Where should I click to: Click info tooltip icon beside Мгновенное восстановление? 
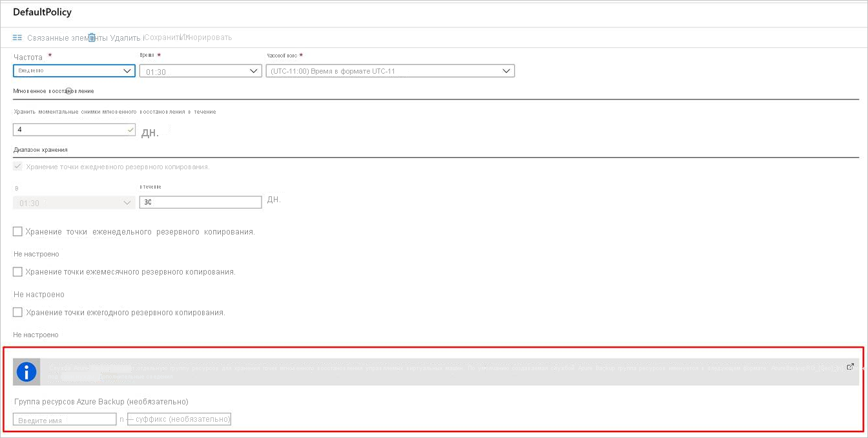point(69,91)
